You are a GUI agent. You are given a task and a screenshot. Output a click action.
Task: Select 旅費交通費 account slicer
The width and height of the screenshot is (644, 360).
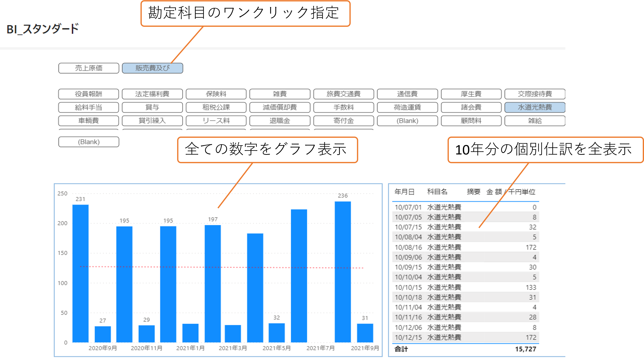tap(344, 94)
